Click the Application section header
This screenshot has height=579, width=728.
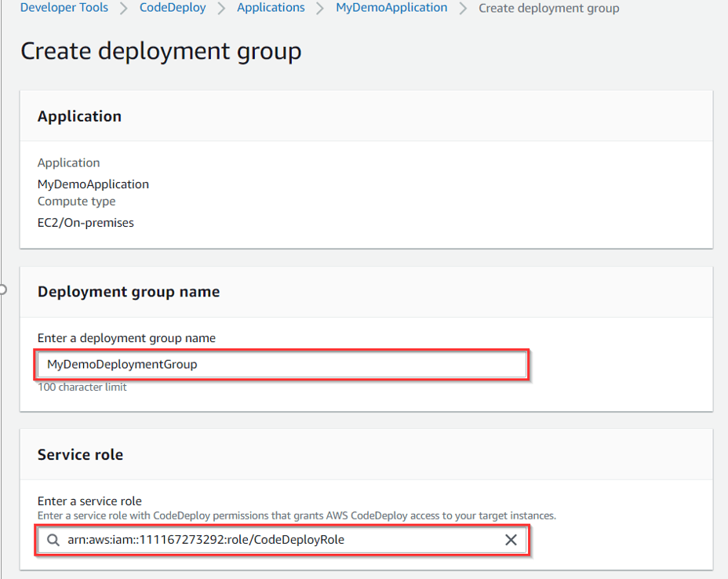[79, 116]
